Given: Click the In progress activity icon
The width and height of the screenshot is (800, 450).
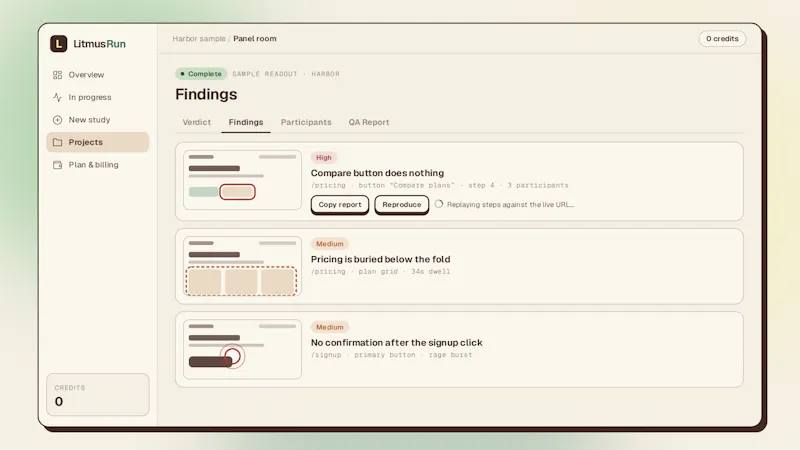Looking at the screenshot, I should click(x=57, y=97).
